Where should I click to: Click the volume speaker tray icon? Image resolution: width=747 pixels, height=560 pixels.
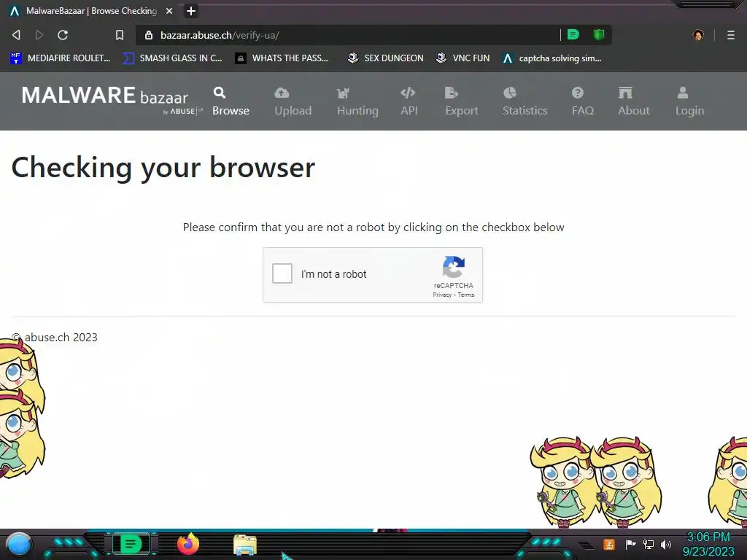coord(666,544)
